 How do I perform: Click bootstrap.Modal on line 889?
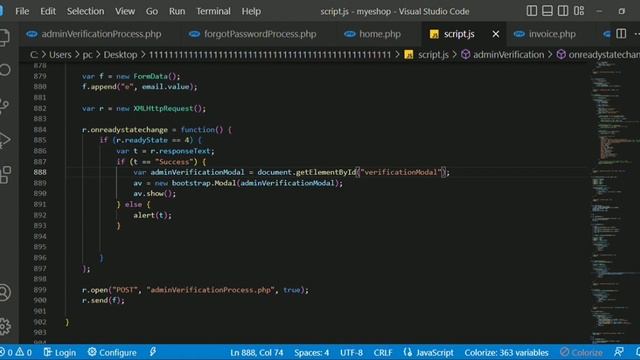click(x=204, y=183)
